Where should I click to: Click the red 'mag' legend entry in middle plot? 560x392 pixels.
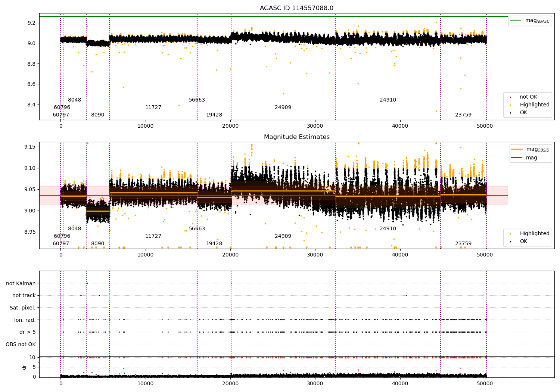point(524,158)
